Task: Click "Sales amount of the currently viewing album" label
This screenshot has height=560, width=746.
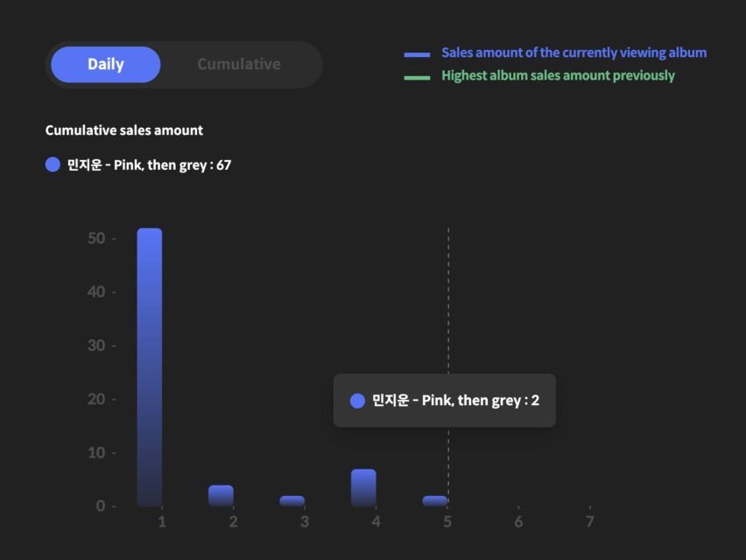Action: click(574, 52)
